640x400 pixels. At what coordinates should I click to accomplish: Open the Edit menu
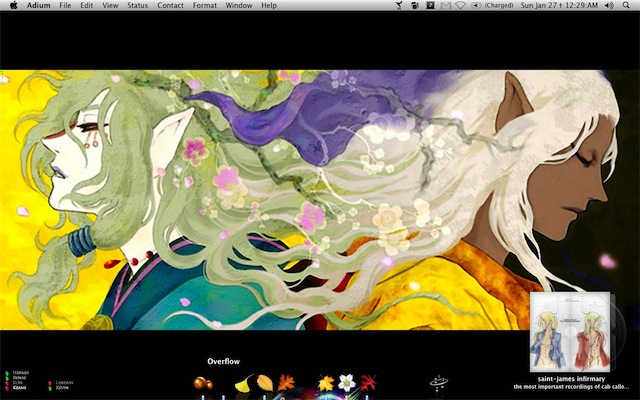(x=87, y=5)
